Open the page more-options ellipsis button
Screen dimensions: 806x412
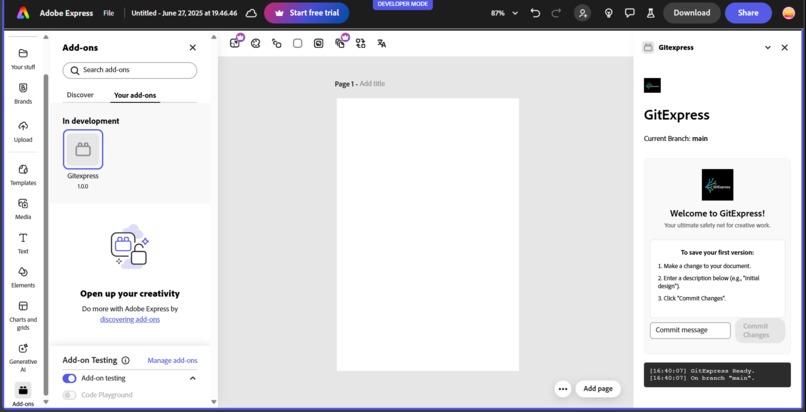pyautogui.click(x=563, y=389)
